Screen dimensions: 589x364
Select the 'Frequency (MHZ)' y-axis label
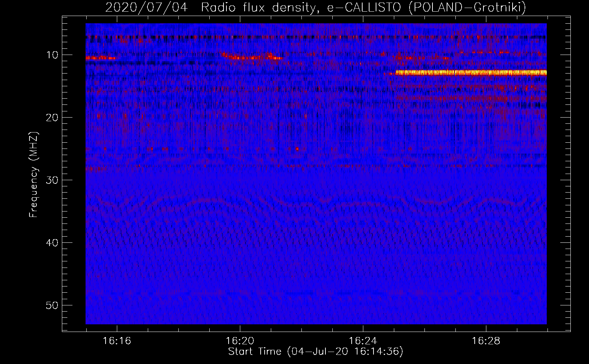(x=33, y=175)
